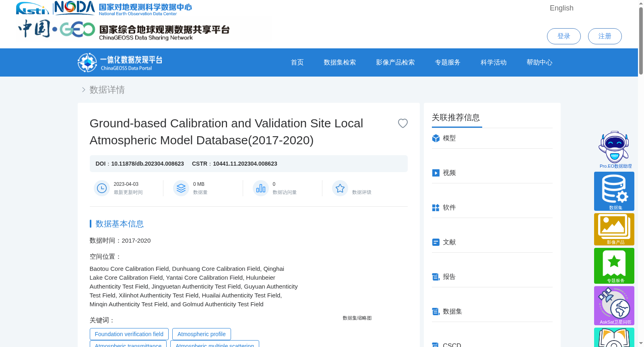Open 专题服务 navigation menu

point(448,62)
